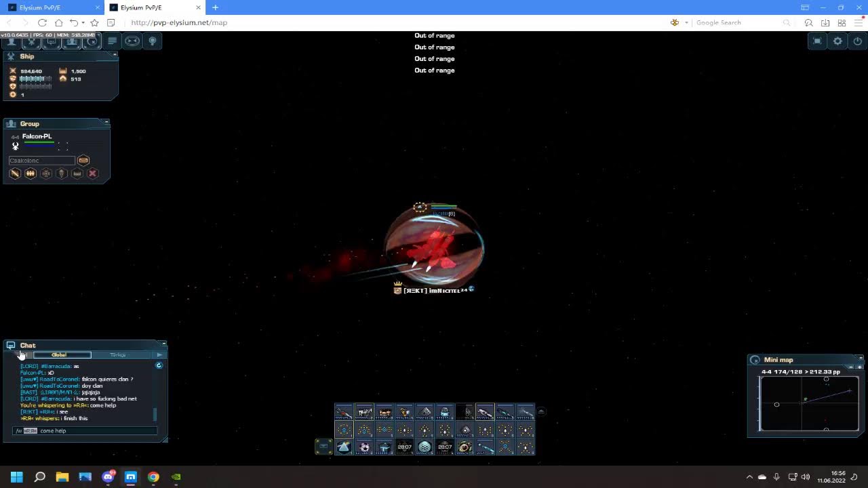The width and height of the screenshot is (868, 488).
Task: Activate the eye-shaped ability slot
Action: pos(465,447)
